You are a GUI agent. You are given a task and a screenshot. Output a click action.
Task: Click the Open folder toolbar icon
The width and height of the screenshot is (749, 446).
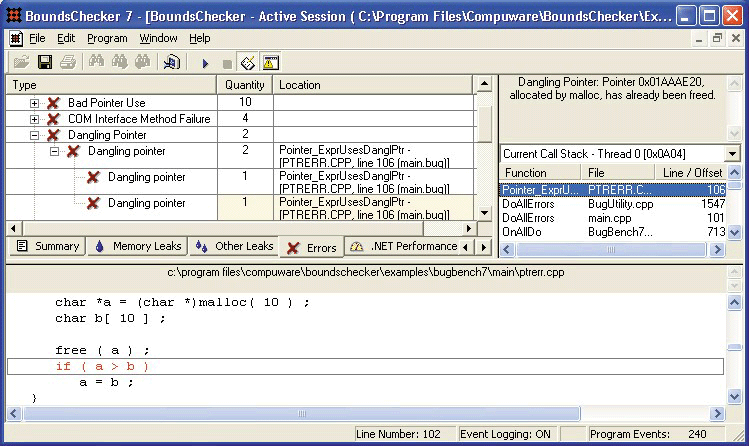pyautogui.click(x=21, y=62)
